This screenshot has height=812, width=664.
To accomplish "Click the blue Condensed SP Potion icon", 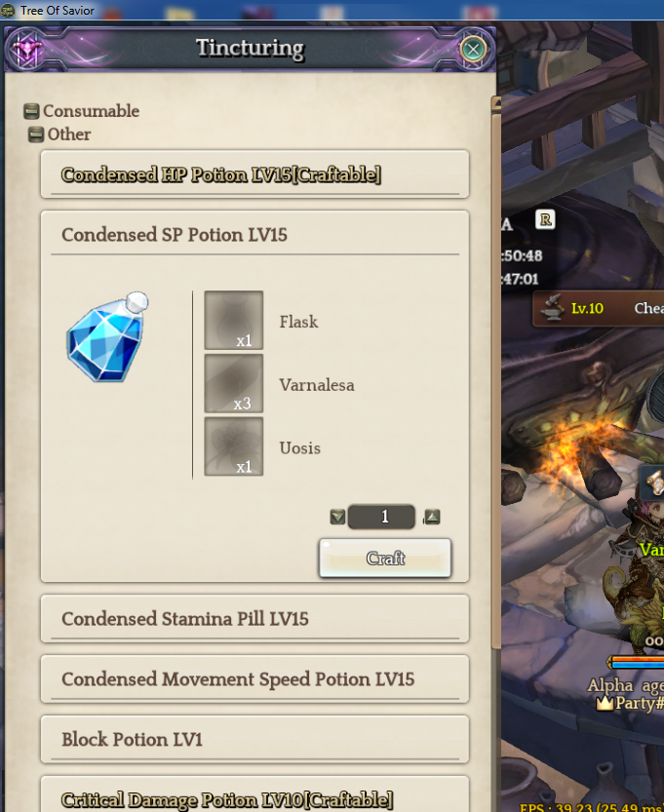I will point(107,337).
